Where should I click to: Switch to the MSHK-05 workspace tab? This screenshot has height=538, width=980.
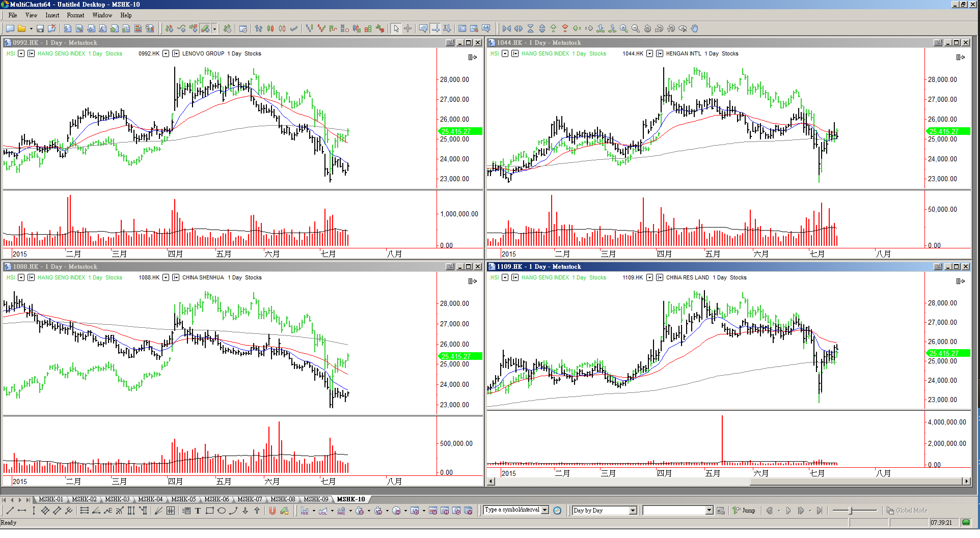coord(183,499)
